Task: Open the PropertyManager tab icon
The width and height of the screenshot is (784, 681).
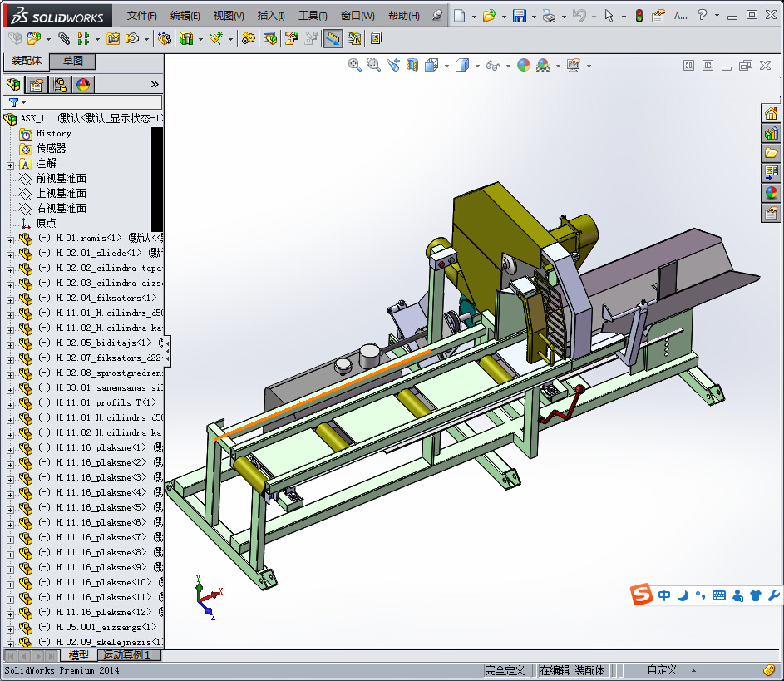Action: click(x=36, y=85)
